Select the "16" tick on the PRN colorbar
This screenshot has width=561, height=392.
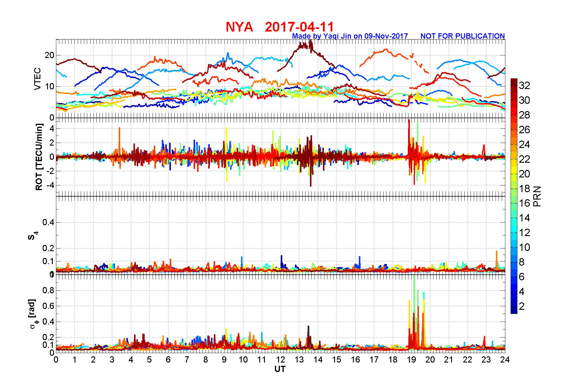click(524, 203)
